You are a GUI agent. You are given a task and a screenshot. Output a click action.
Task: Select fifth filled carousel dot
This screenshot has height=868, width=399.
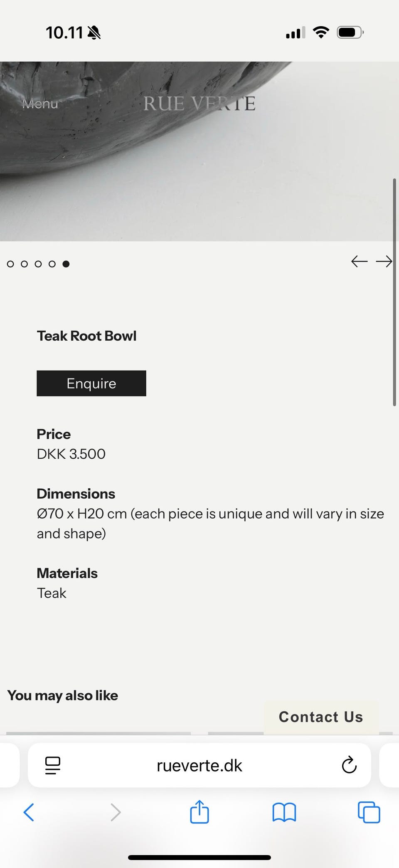click(x=66, y=264)
